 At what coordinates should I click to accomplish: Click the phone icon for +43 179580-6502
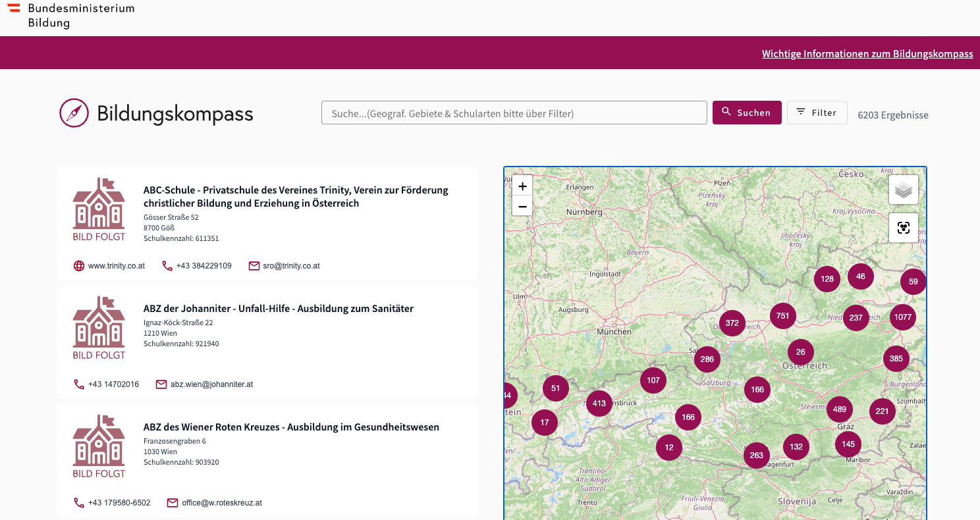79,503
